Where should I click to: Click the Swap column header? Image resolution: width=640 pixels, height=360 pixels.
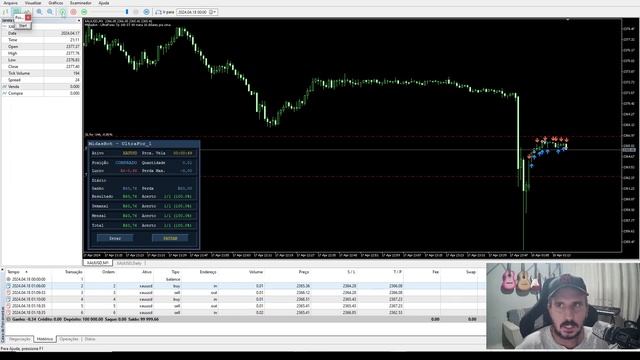471,272
